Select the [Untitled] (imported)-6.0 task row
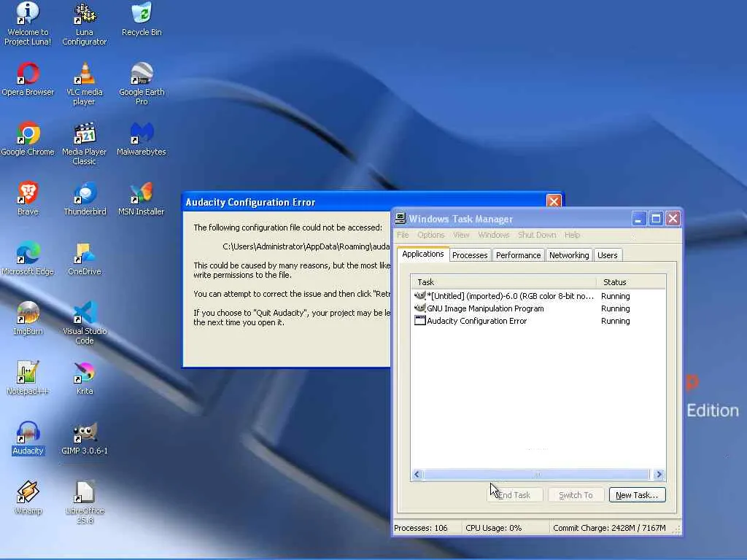747x560 pixels. tap(539, 296)
